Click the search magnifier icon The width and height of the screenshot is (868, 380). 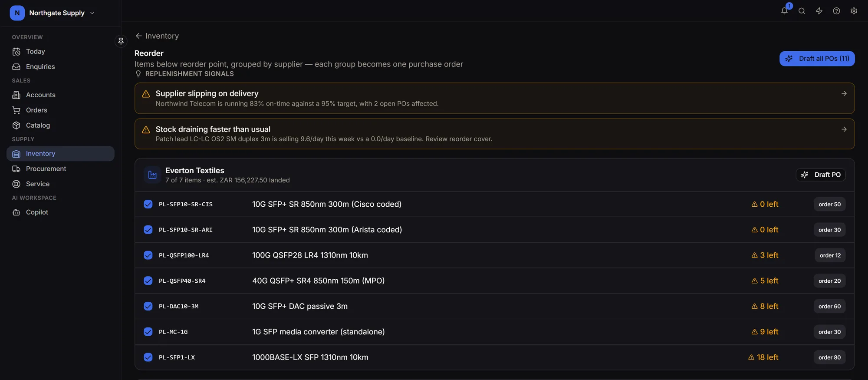point(802,11)
